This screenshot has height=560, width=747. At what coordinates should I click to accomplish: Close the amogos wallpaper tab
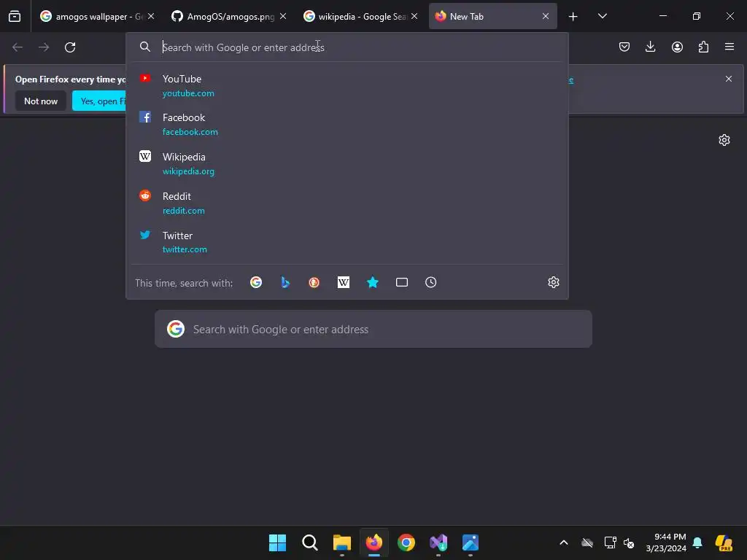[x=151, y=16]
